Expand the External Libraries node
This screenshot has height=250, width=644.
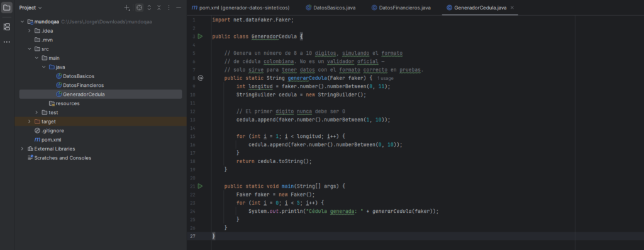tap(22, 149)
